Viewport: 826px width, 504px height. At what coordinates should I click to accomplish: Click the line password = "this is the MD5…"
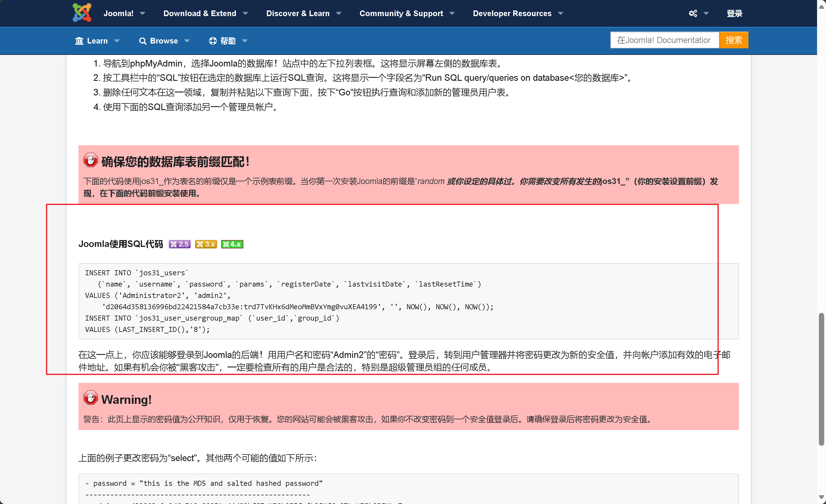pyautogui.click(x=204, y=483)
